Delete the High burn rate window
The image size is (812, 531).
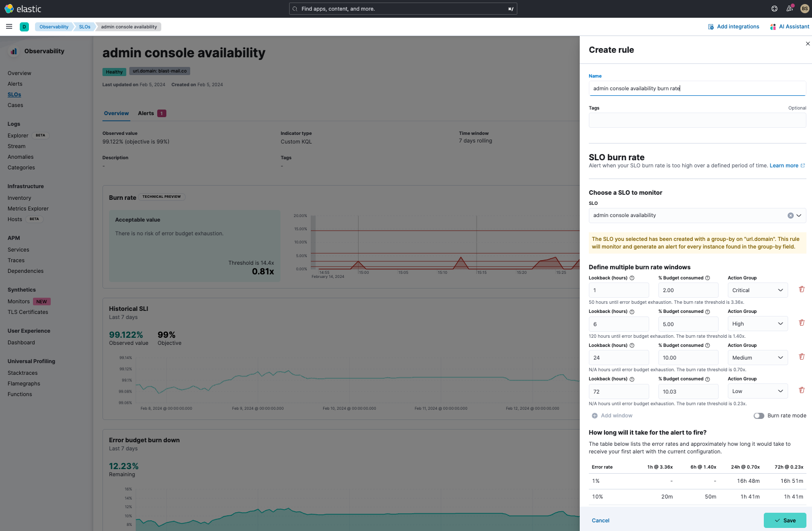pos(801,323)
